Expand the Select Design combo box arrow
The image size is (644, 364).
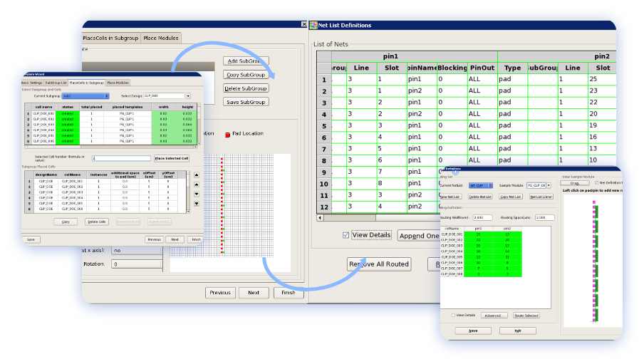coord(188,95)
